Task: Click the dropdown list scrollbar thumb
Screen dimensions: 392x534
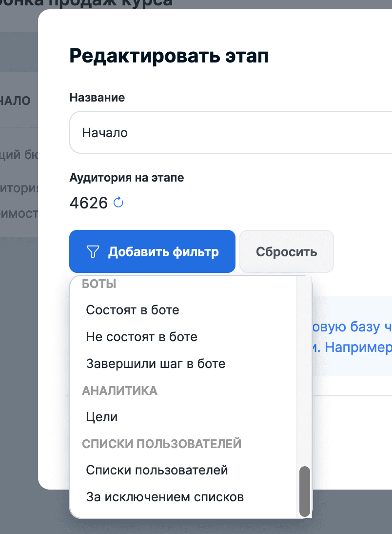Action: click(x=305, y=491)
